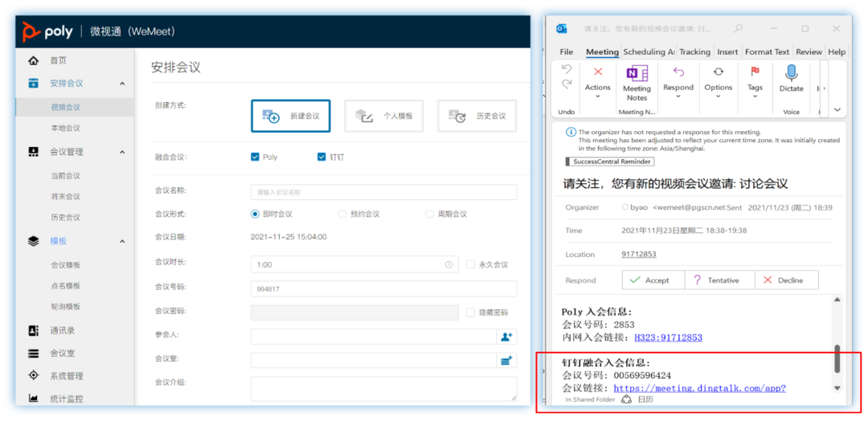
Task: Click the Respond reply arrow icon
Action: pos(678,72)
